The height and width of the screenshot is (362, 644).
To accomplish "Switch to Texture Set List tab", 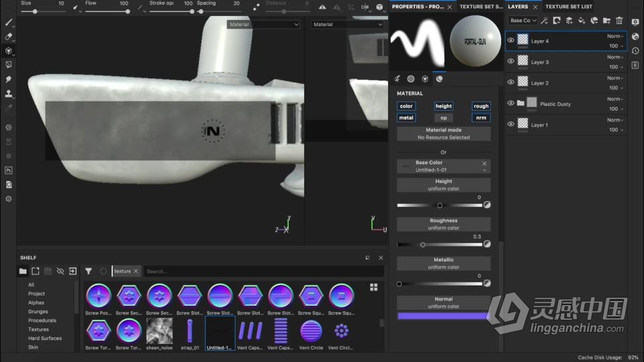I will (x=569, y=7).
